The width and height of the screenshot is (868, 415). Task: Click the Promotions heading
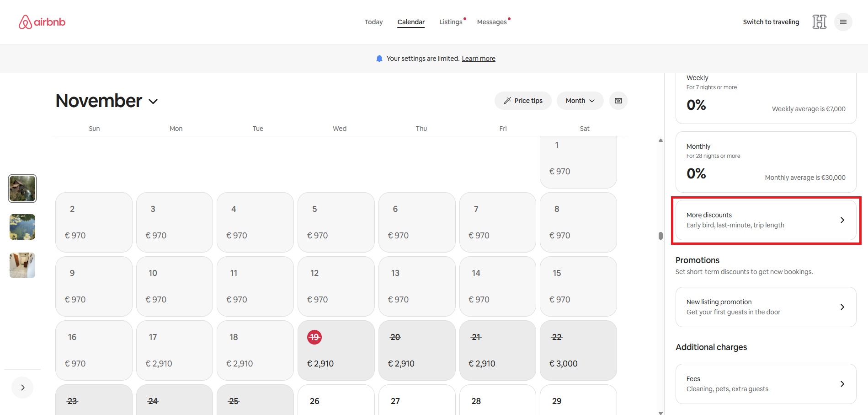[x=698, y=260]
